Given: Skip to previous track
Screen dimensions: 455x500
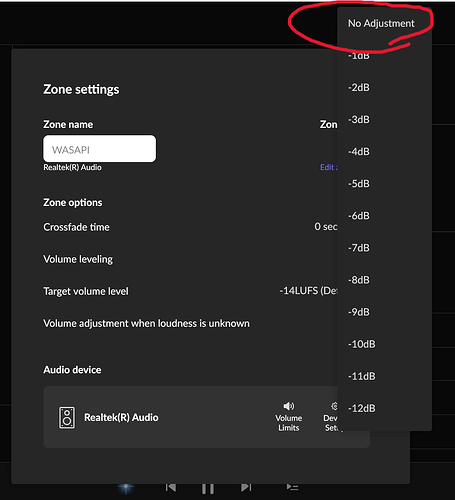Looking at the screenshot, I should click(x=171, y=487).
